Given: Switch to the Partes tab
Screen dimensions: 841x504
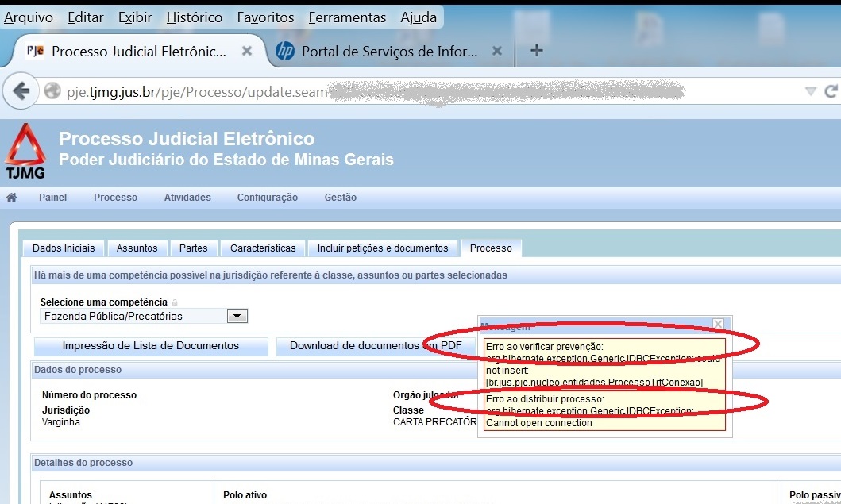Looking at the screenshot, I should (x=194, y=248).
